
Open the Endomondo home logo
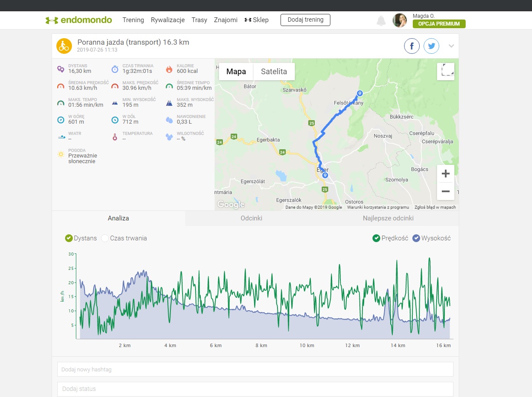point(79,20)
